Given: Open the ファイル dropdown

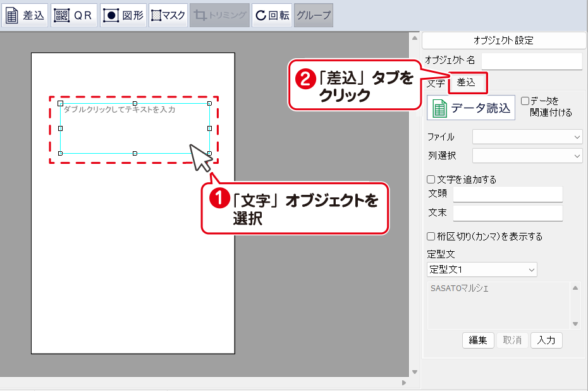Looking at the screenshot, I should (x=527, y=137).
